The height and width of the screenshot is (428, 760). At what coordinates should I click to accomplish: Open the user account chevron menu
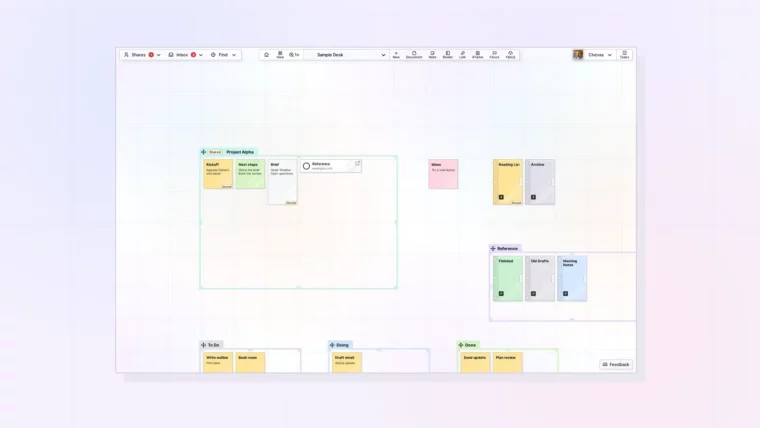pyautogui.click(x=609, y=55)
